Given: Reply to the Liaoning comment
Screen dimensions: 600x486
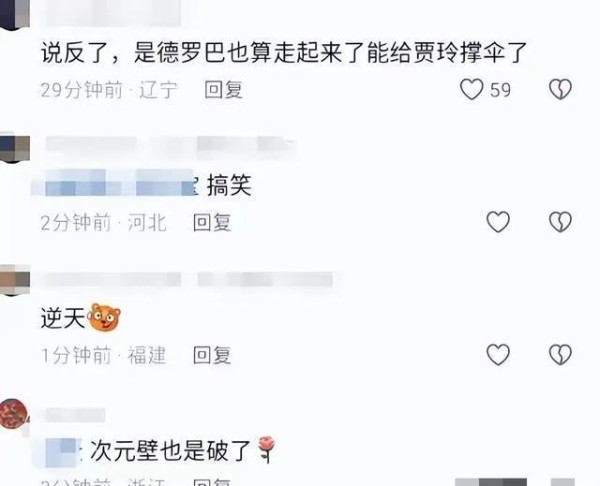Looking at the screenshot, I should coord(223,90).
